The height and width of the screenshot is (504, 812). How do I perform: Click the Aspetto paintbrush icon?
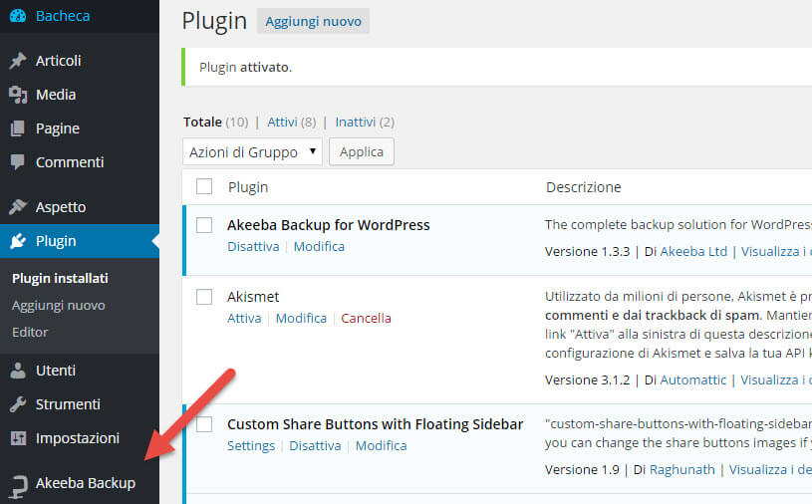coord(18,207)
